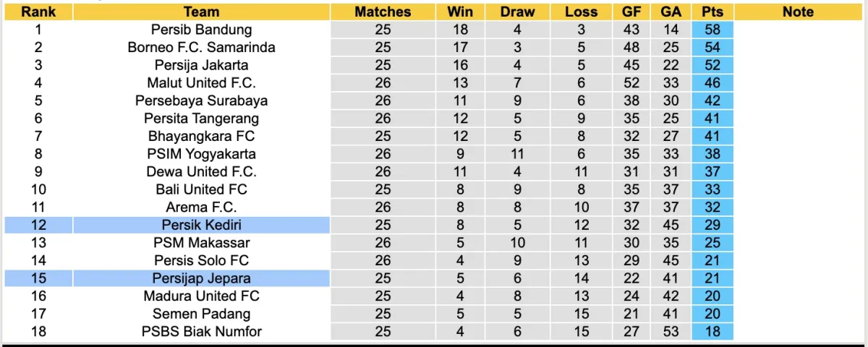
Task: Click Persib Bandung's 58 points cell
Action: (x=712, y=30)
